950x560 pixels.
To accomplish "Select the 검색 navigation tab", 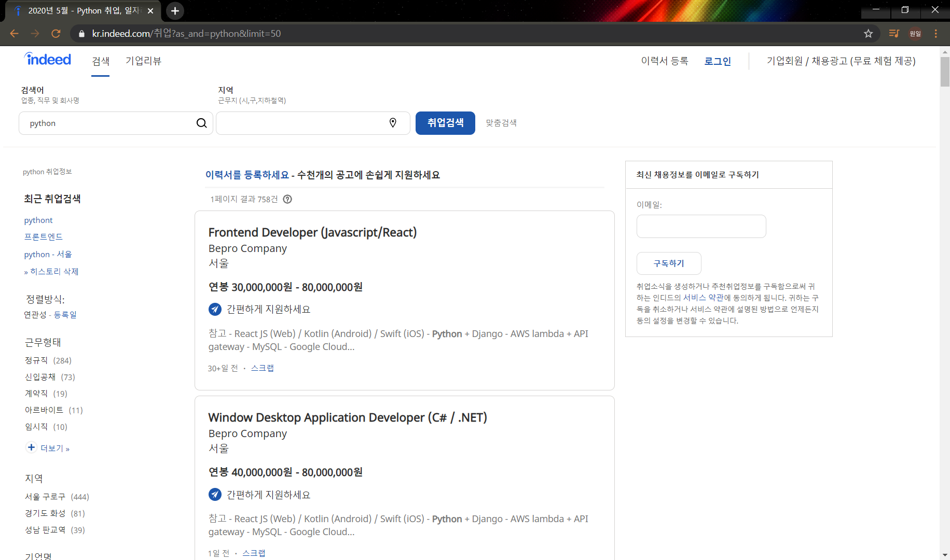I will point(101,61).
